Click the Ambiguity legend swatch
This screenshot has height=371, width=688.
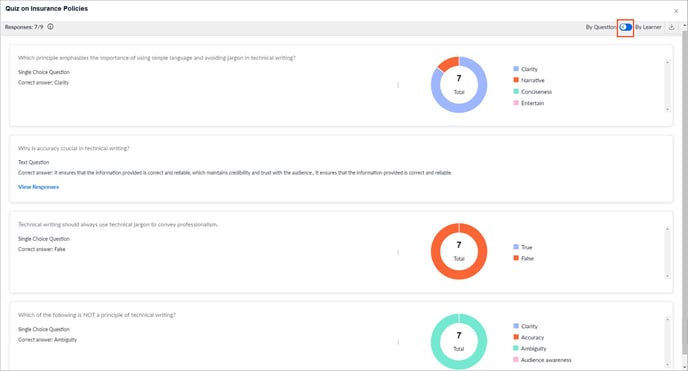[516, 348]
